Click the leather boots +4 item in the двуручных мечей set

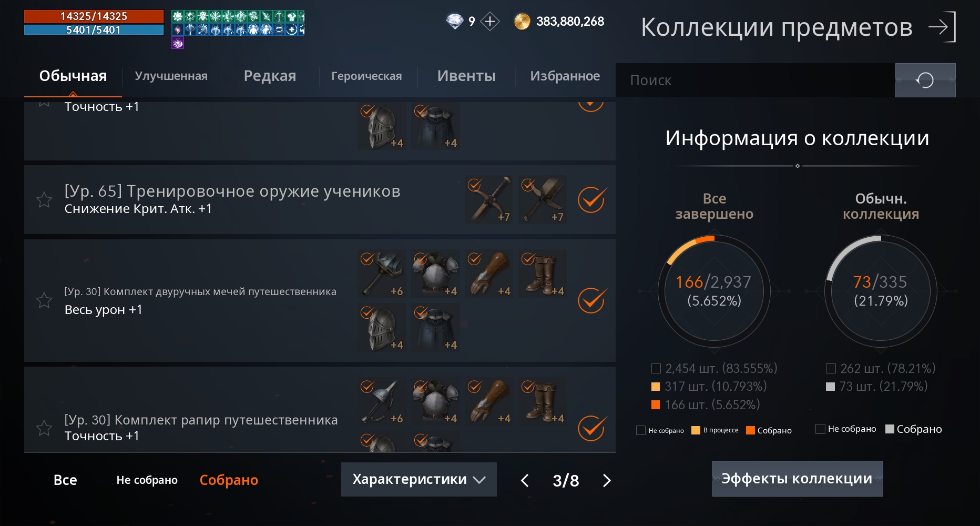(x=543, y=274)
